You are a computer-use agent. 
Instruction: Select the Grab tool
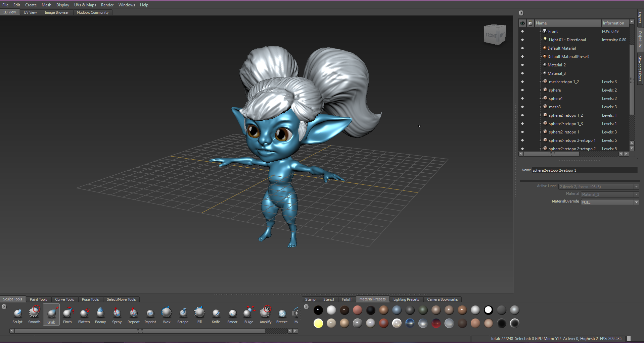(51, 315)
